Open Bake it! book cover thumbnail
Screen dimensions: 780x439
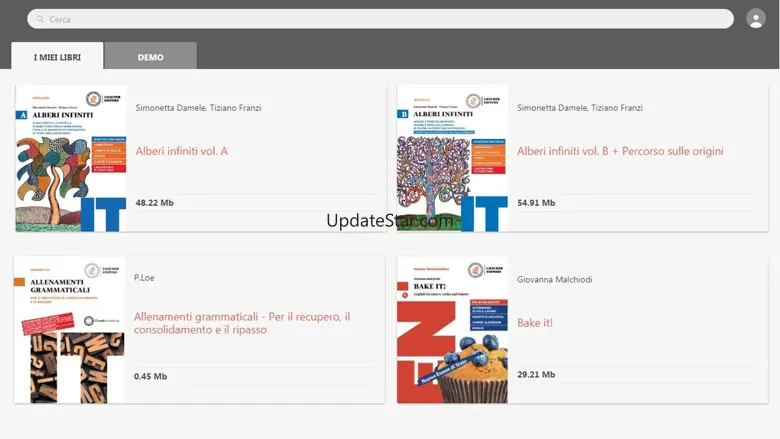[452, 330]
